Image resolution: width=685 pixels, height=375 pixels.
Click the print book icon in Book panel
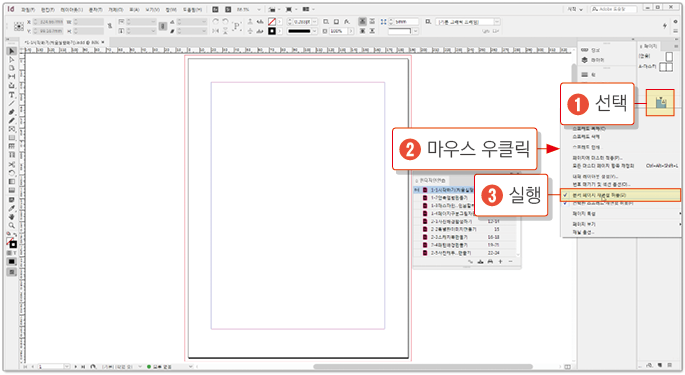tap(490, 261)
